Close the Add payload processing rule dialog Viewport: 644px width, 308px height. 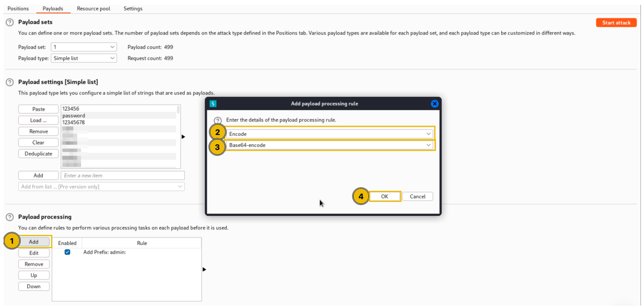tap(435, 104)
